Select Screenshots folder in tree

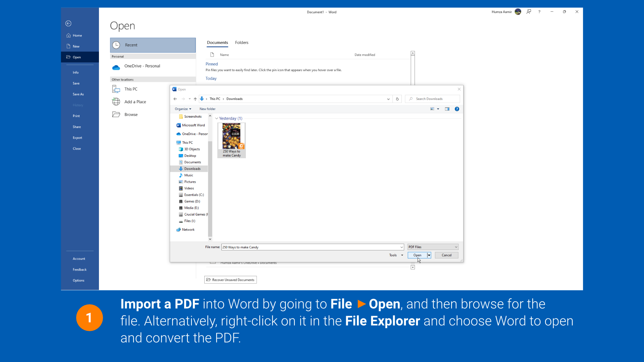[x=190, y=117]
